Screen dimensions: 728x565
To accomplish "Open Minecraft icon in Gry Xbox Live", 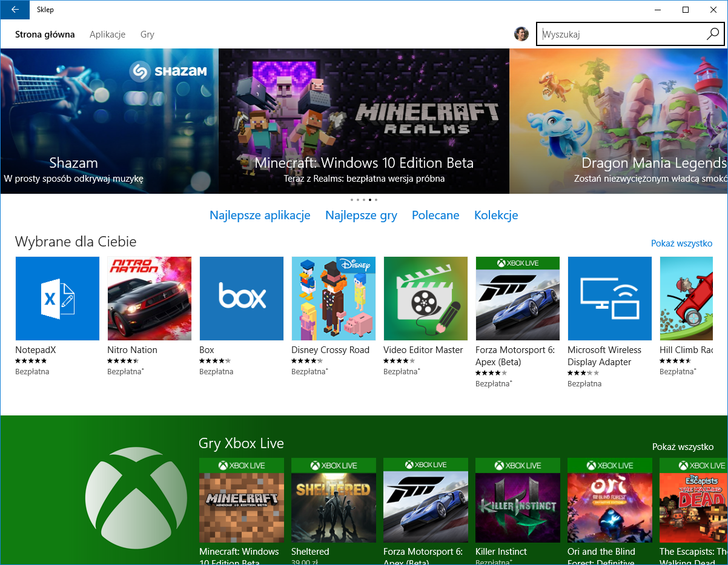I will click(242, 500).
